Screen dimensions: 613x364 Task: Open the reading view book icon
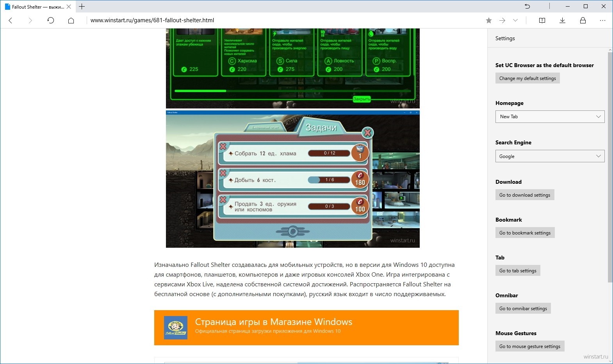pos(542,20)
